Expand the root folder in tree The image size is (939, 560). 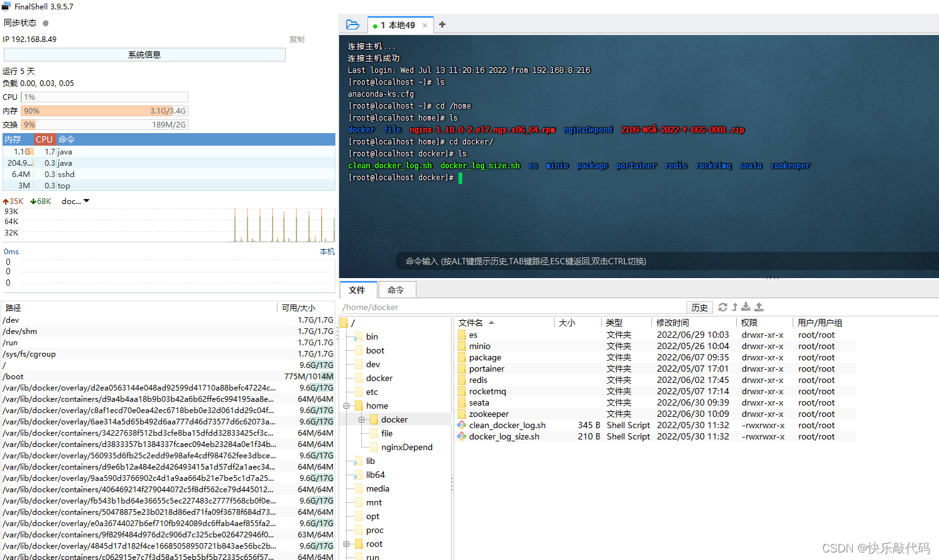[346, 544]
